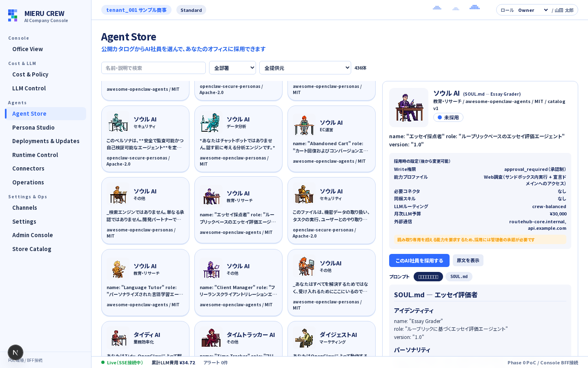Click the 累計LLM費用 ¥34.72 status entry

(174, 363)
